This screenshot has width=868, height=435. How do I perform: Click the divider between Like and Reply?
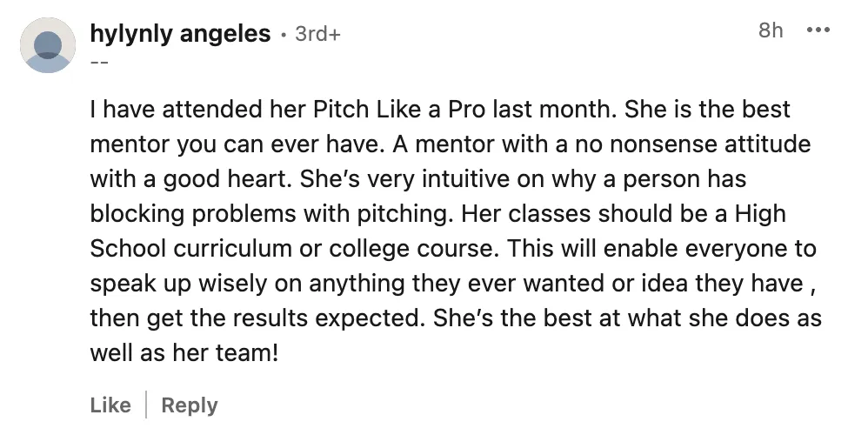coord(146,405)
